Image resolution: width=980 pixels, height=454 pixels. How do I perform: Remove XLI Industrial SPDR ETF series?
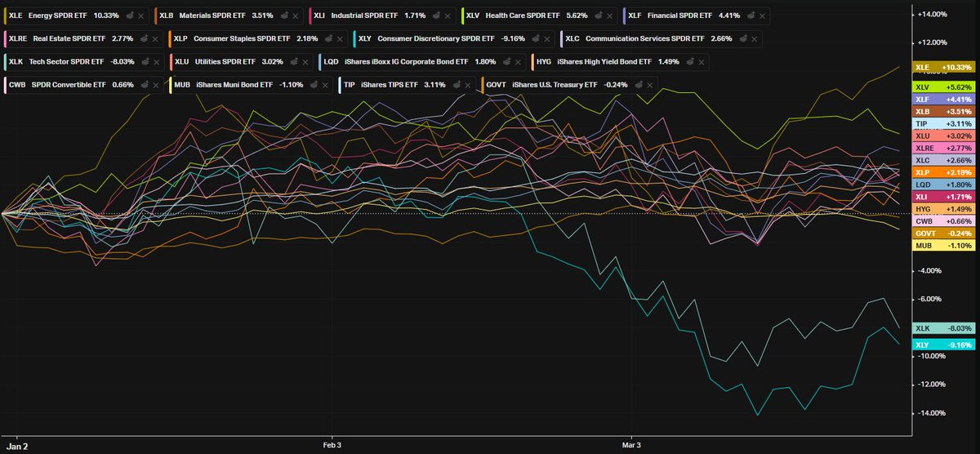point(448,16)
